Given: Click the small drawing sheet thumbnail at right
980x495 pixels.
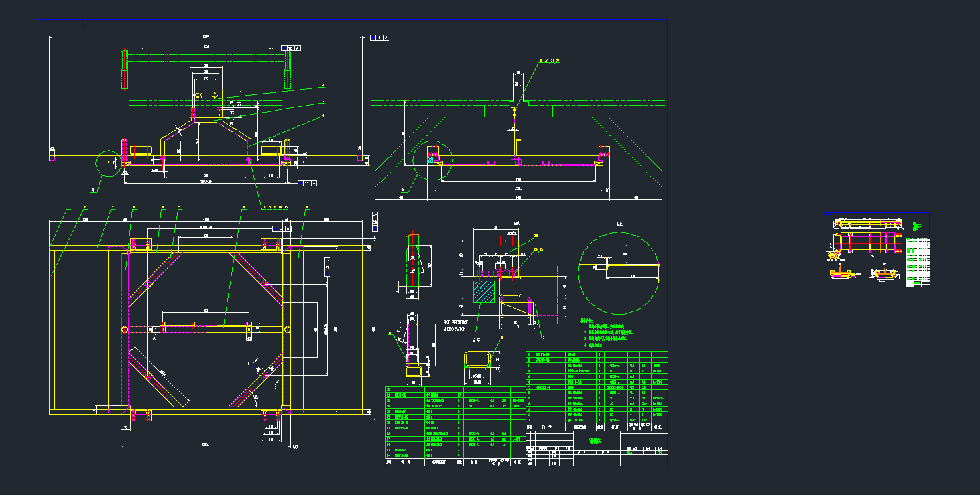Looking at the screenshot, I should coord(876,249).
